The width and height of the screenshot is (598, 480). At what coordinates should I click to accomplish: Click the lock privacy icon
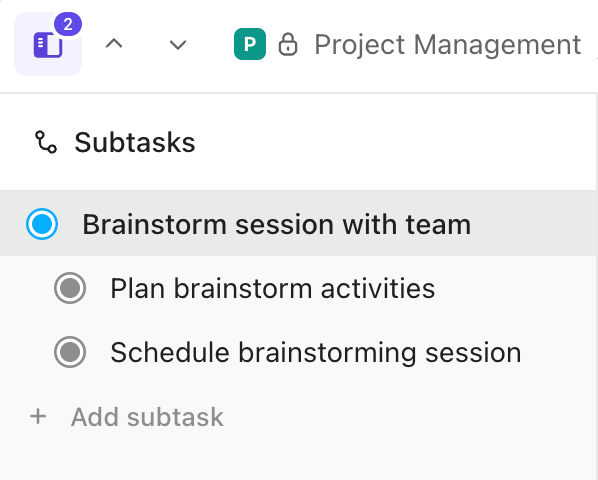tap(288, 45)
